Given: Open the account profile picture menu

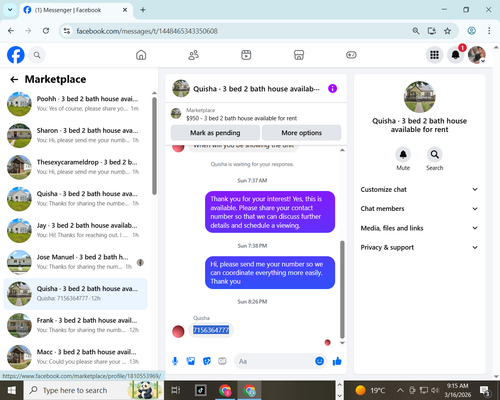Looking at the screenshot, I should click(x=477, y=55).
